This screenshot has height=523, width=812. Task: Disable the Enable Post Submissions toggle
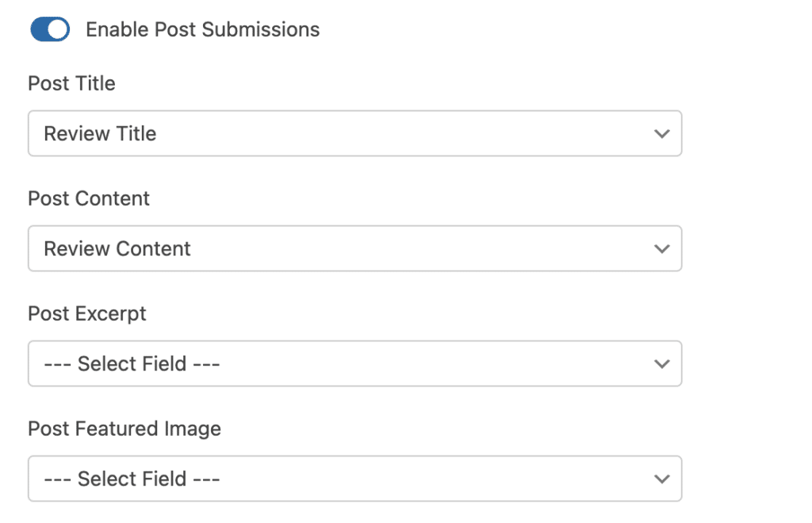49,29
